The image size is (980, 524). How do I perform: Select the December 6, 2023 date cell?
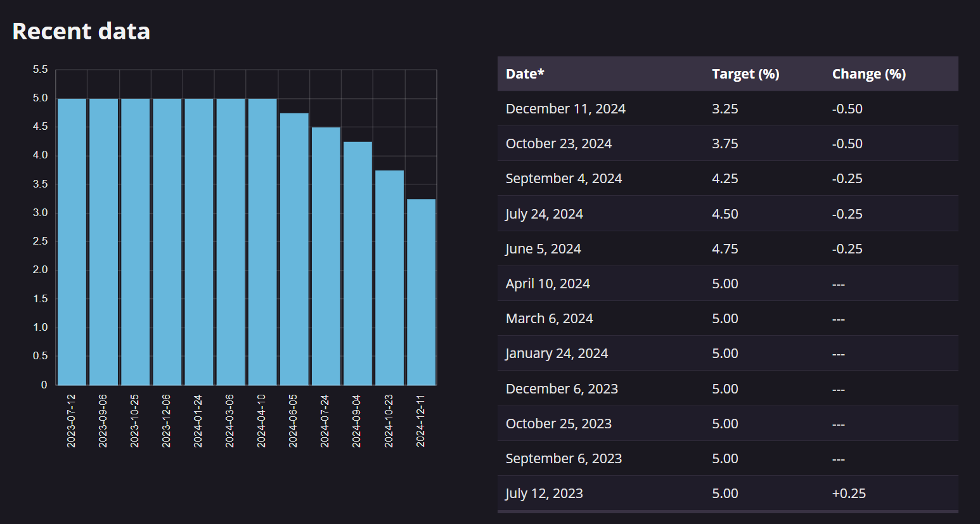click(x=562, y=389)
